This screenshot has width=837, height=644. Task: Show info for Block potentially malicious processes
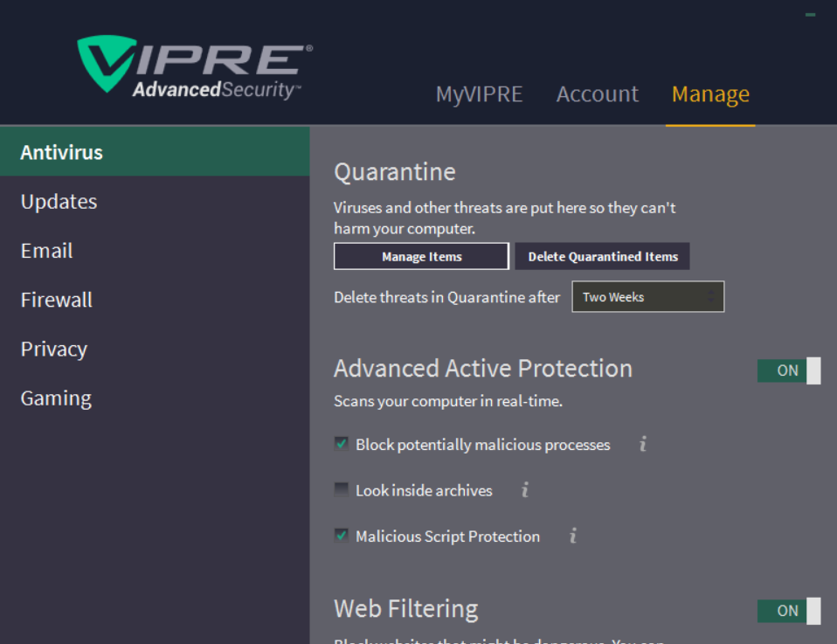[x=643, y=444]
